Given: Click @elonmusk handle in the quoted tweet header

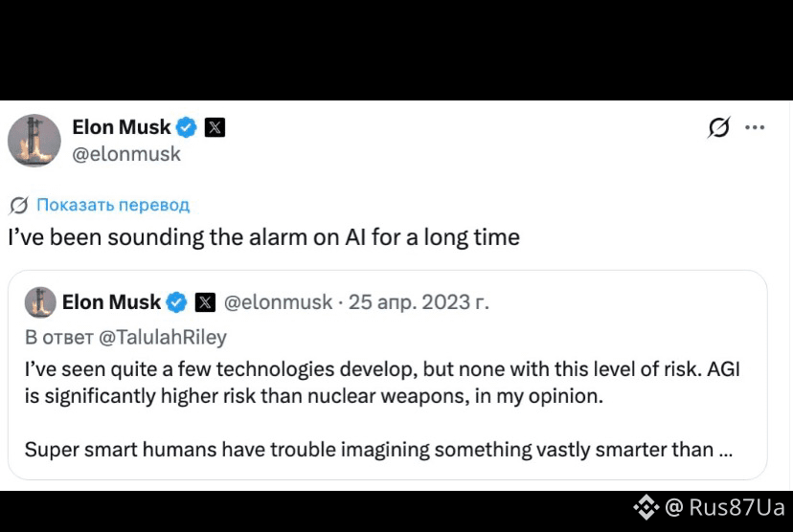Looking at the screenshot, I should coord(278,302).
